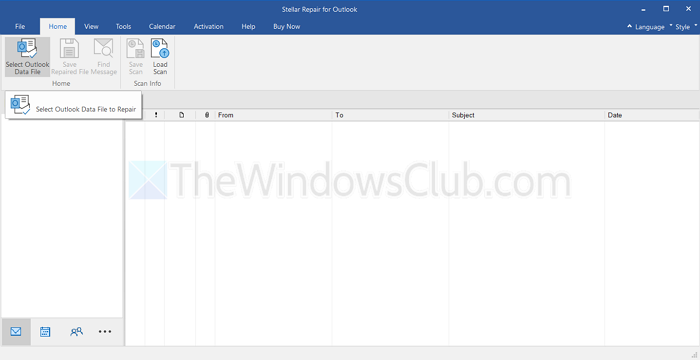Open the Help ribbon tab
Viewport: 700px width, 360px height.
[248, 27]
